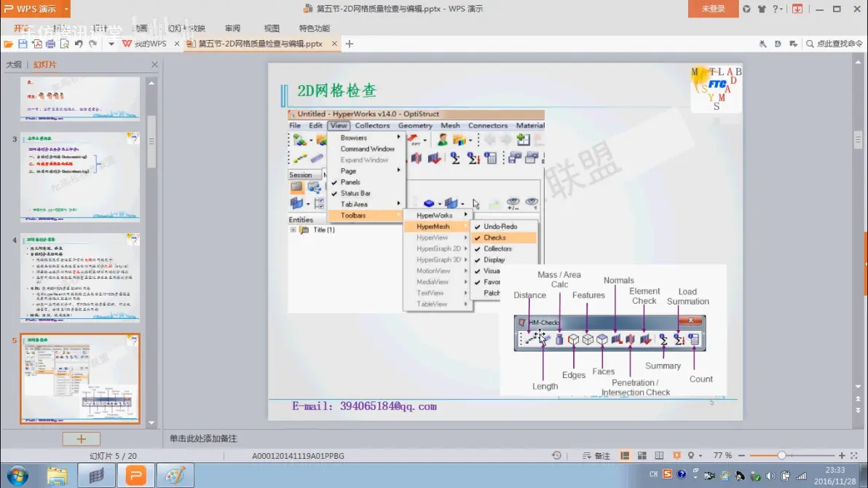The image size is (868, 488).
Task: Go to next slide double-arrow button
Action: 858,411
